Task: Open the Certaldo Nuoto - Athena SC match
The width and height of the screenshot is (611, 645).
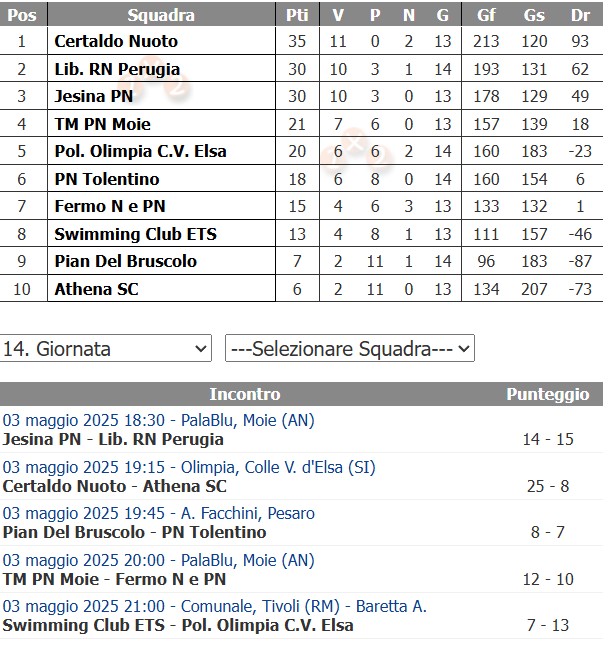Action: point(115,486)
